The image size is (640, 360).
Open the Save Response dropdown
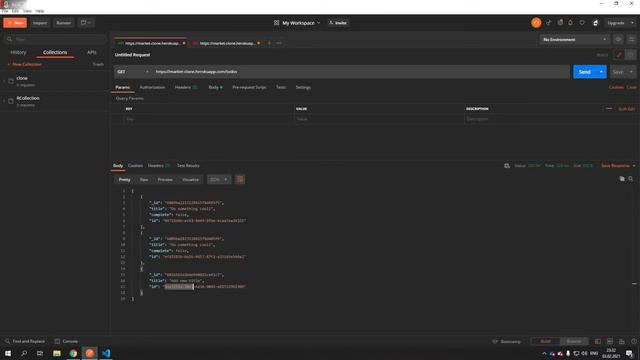(618, 166)
